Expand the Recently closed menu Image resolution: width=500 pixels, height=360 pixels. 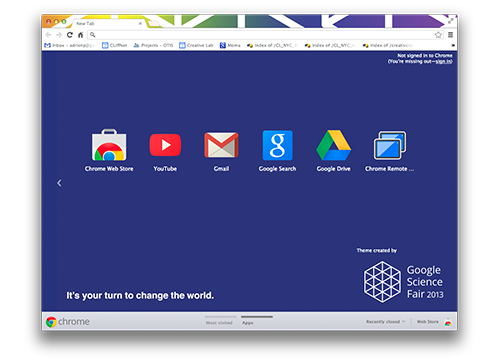pos(386,322)
